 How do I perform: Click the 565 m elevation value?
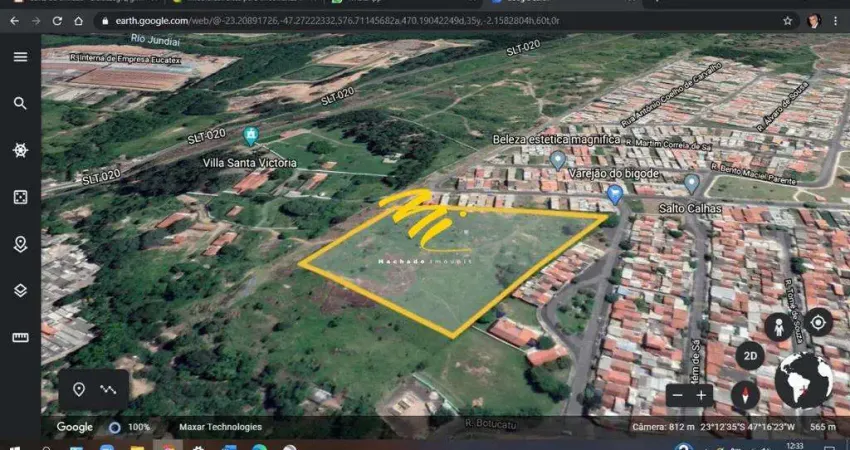822,427
